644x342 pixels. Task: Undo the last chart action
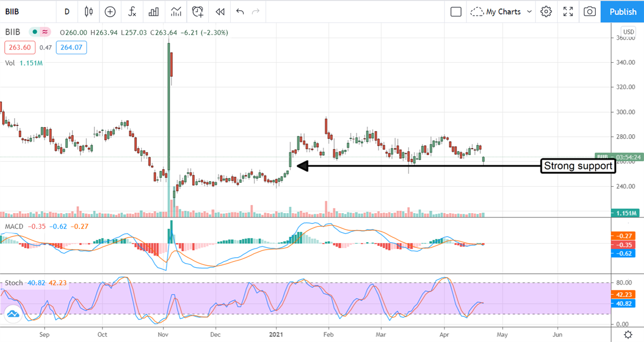(239, 11)
